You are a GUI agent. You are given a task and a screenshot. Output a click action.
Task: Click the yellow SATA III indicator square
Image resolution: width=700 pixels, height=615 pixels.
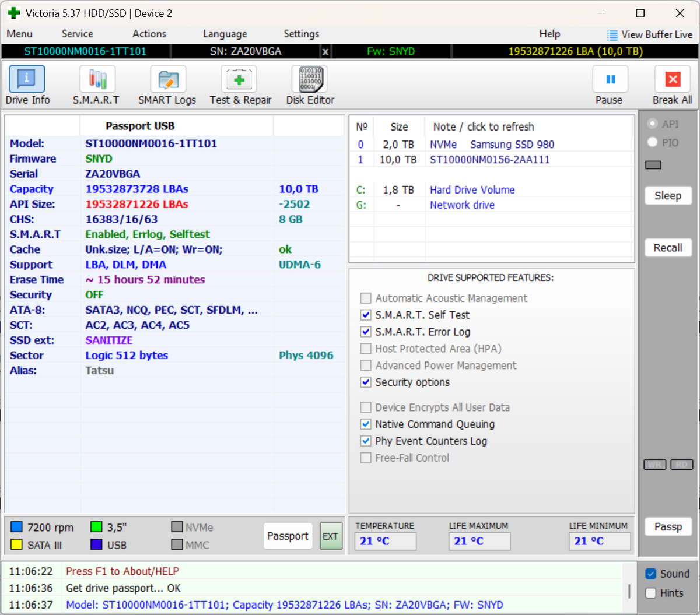16,544
